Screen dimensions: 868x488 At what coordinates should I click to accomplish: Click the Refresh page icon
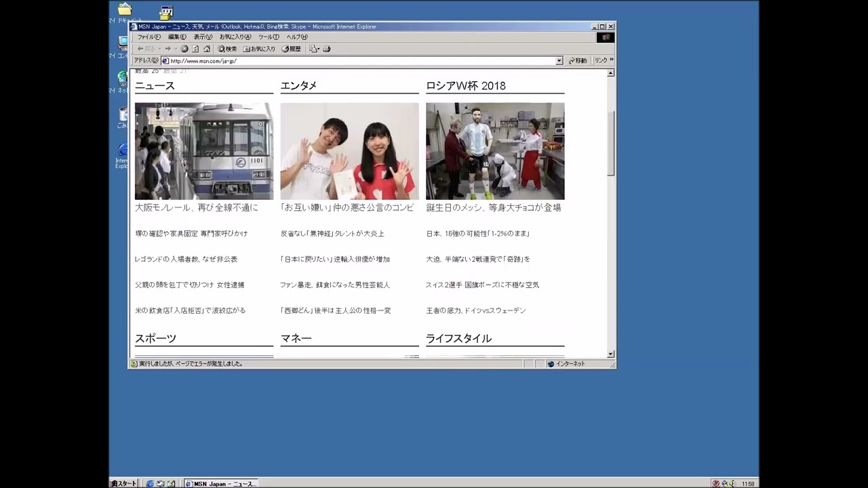pos(195,49)
